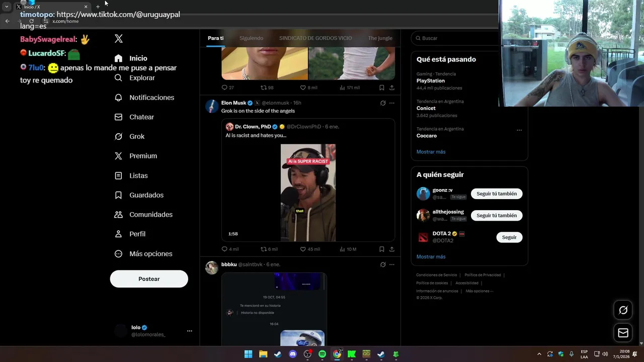Click Grok icon on Elon Musk's post
This screenshot has width=644, height=362.
(x=383, y=103)
